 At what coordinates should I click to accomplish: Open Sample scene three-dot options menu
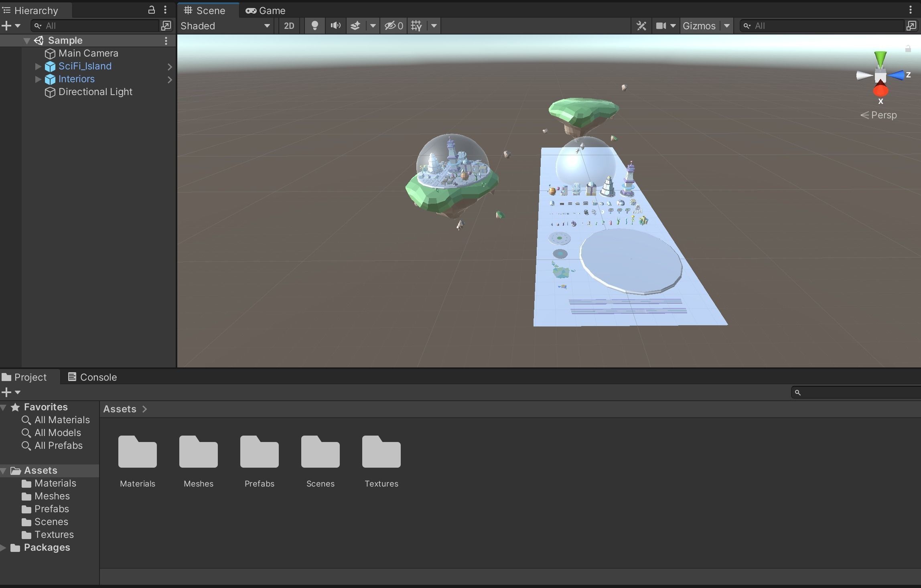166,41
